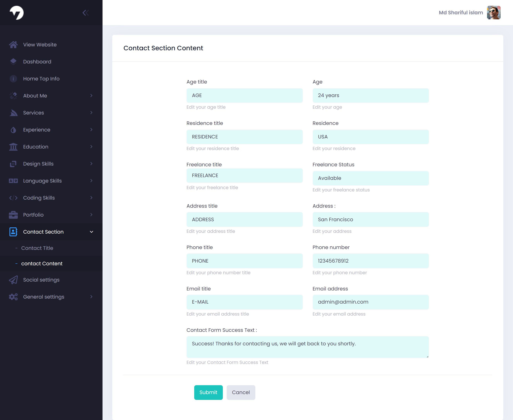Screen dimensions: 513x420
Task: Open the Contact Title submenu item
Action: [x=37, y=248]
